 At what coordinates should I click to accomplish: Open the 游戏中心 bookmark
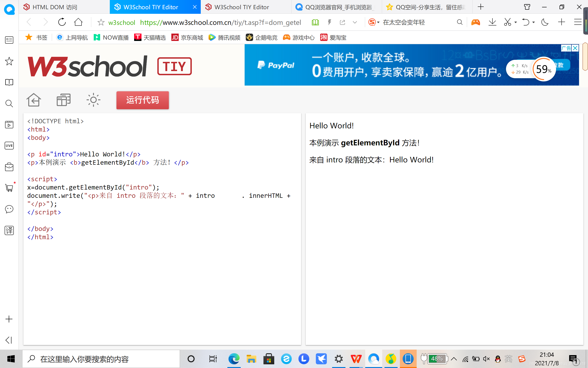coord(299,37)
